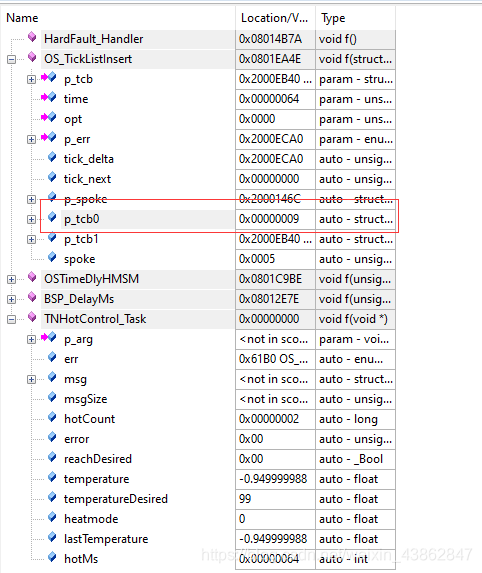The width and height of the screenshot is (482, 573).
Task: Expand the p_spoke struct pointer
Action: coord(31,200)
